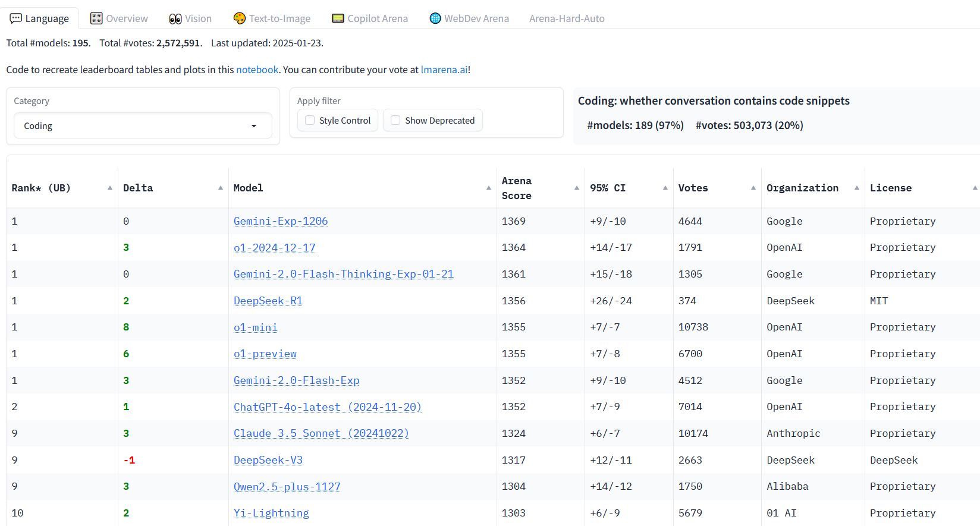This screenshot has height=526, width=980.
Task: Open the DeepSeek-R1 model link
Action: click(x=268, y=301)
